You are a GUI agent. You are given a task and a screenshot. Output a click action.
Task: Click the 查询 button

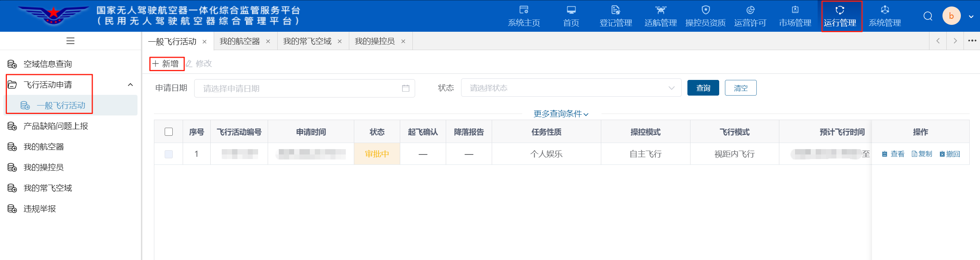pyautogui.click(x=703, y=88)
